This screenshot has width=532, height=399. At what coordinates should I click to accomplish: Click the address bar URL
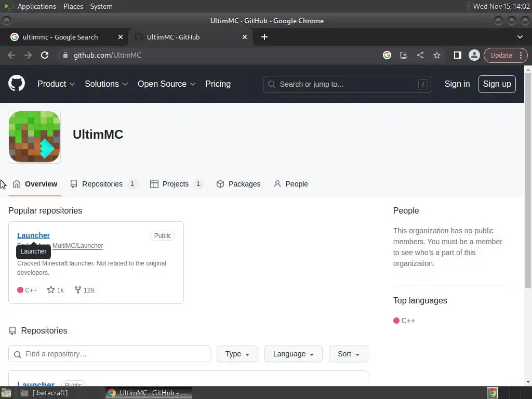coord(107,55)
